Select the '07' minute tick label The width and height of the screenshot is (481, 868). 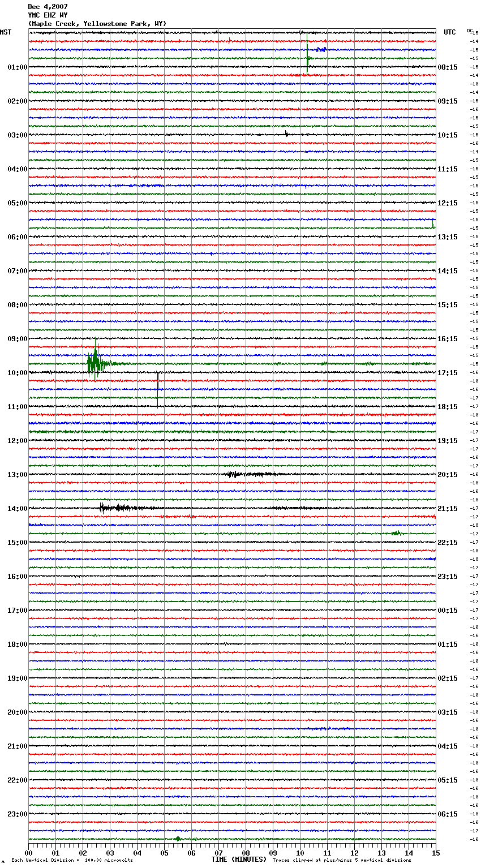coord(218,853)
